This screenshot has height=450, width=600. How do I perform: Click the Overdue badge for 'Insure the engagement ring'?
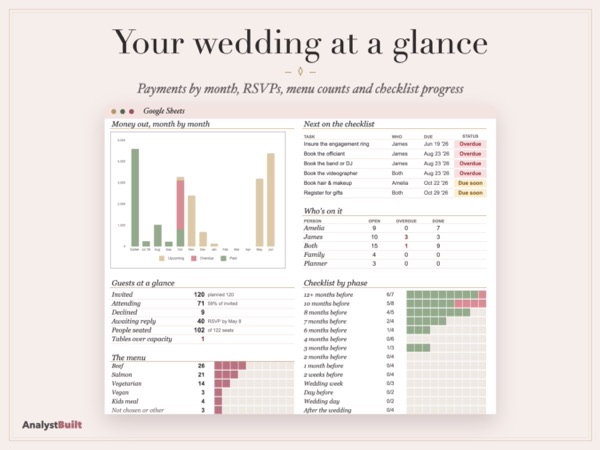[x=470, y=144]
